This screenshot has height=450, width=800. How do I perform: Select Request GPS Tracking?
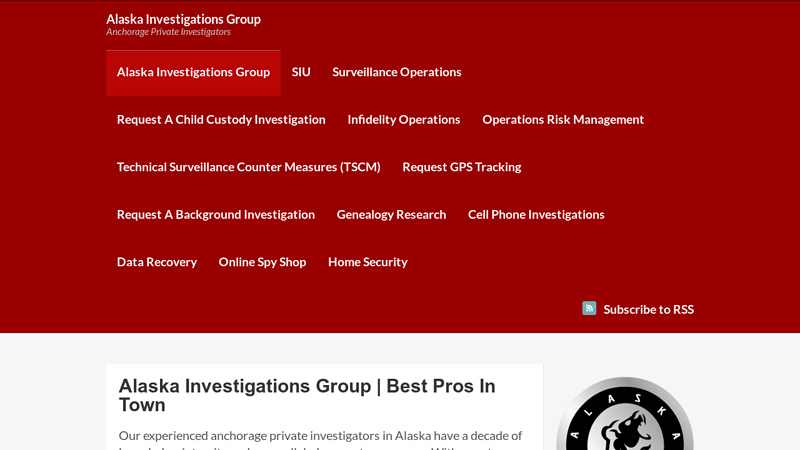click(462, 167)
